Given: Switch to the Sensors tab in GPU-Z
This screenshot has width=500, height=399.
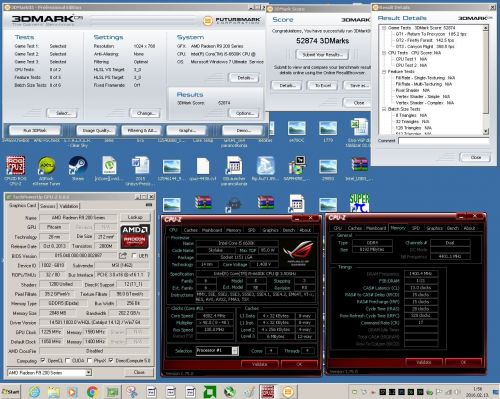Looking at the screenshot, I should pos(48,206).
